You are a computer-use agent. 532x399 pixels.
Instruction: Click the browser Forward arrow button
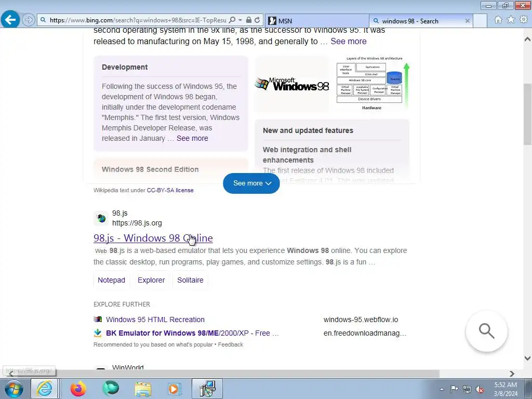point(29,20)
